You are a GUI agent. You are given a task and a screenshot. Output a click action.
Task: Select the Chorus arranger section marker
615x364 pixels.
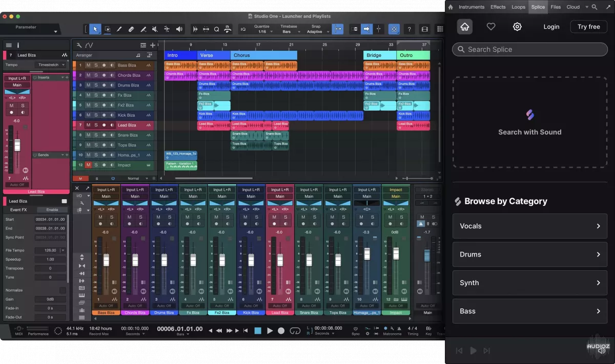[263, 55]
